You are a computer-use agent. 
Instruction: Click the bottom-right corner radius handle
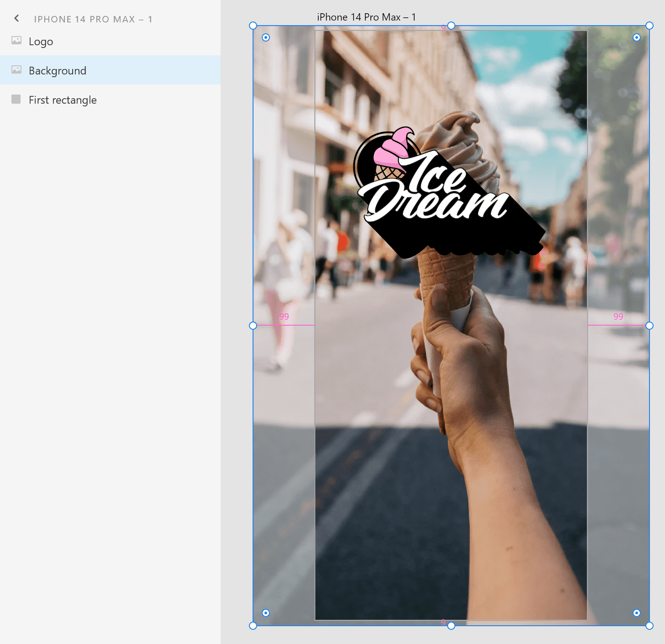[637, 613]
